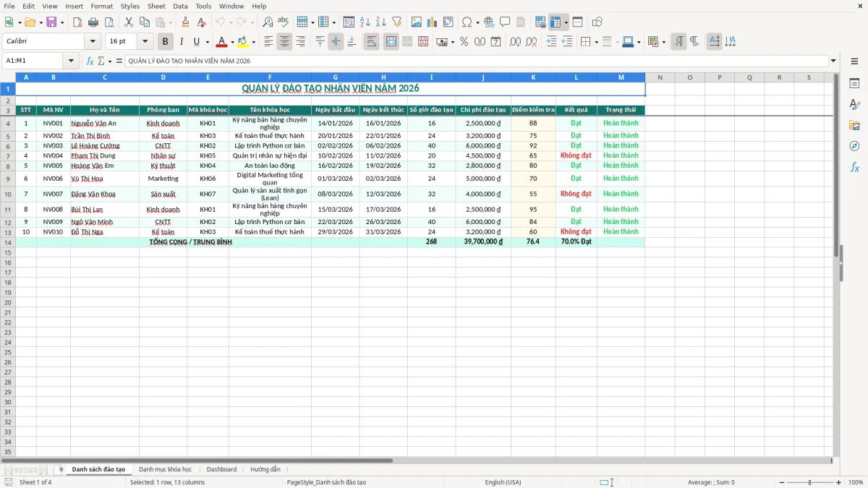This screenshot has width=868, height=488.
Task: Toggle Wrap Text
Action: [x=371, y=42]
